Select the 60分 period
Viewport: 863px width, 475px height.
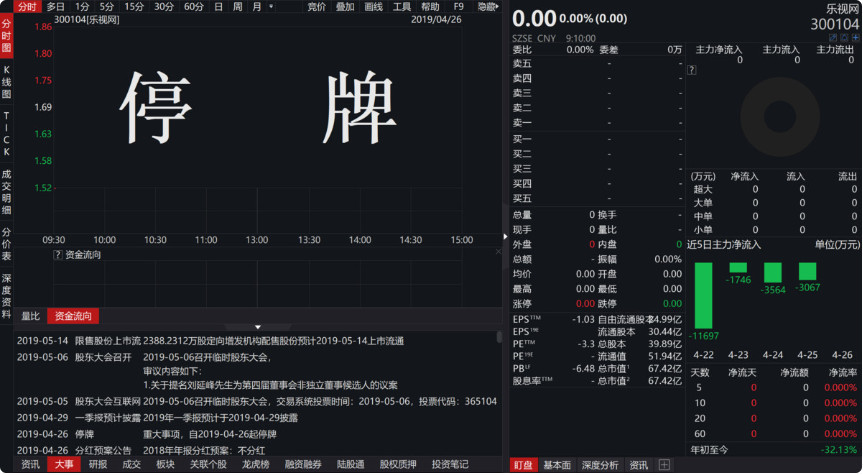(x=193, y=7)
